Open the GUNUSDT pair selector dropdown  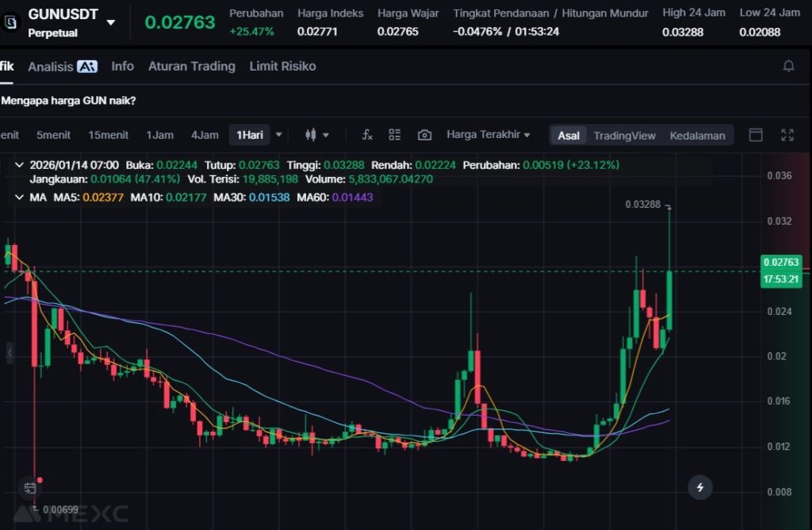pyautogui.click(x=110, y=22)
